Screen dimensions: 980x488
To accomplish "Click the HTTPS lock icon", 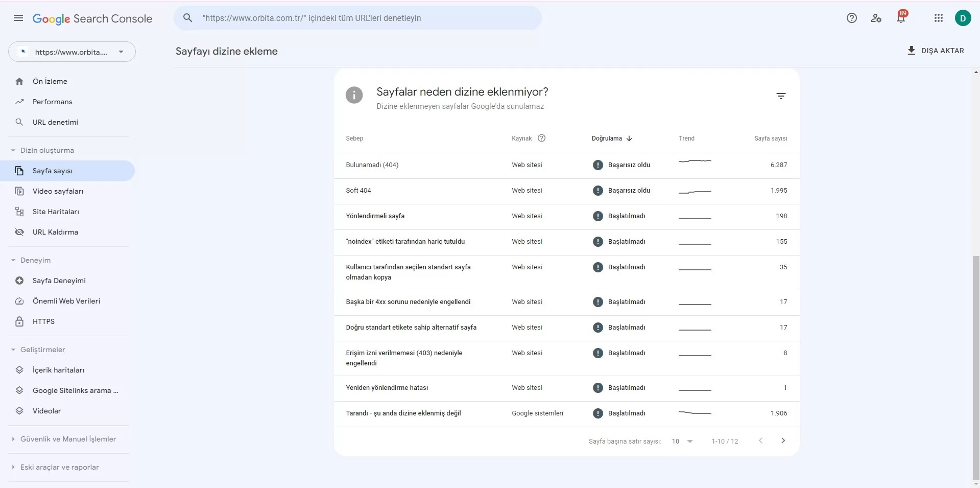I will [19, 321].
